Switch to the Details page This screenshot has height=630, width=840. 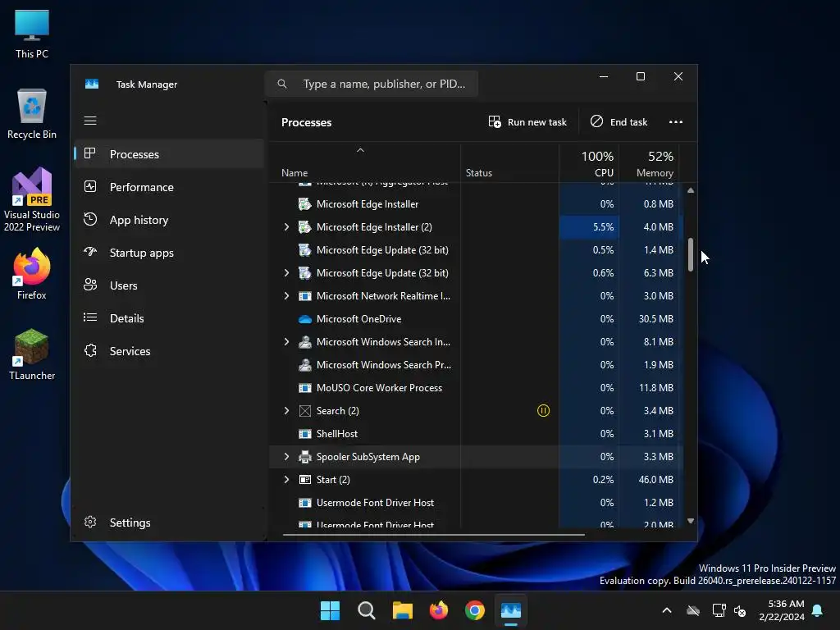[169, 318]
